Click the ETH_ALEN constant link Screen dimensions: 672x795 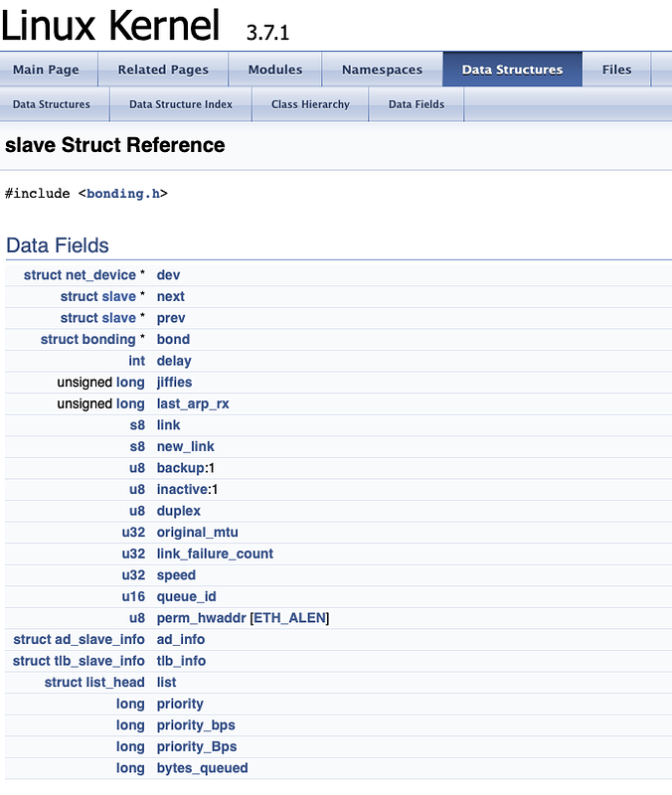[289, 618]
